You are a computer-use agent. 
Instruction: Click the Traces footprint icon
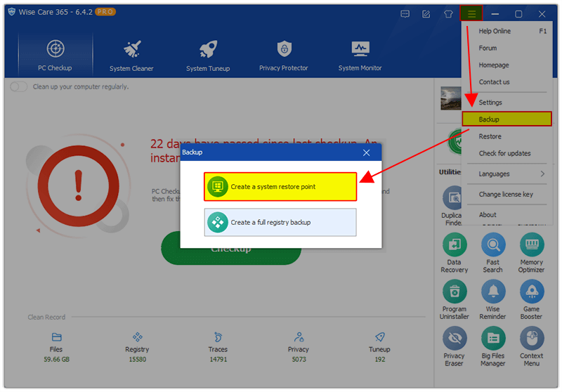218,337
